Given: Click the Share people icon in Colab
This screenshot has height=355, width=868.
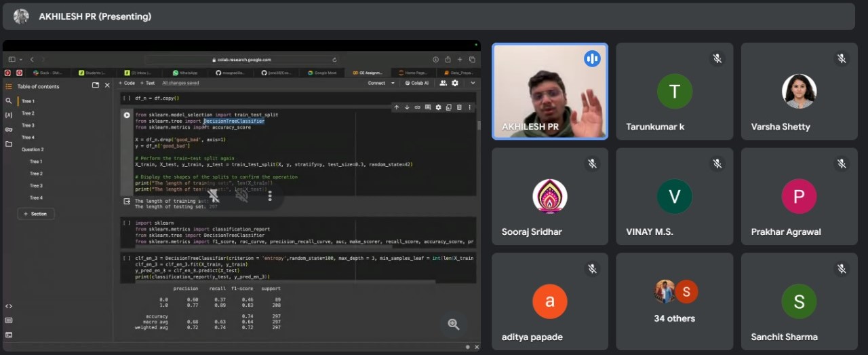Looking at the screenshot, I should tap(443, 83).
